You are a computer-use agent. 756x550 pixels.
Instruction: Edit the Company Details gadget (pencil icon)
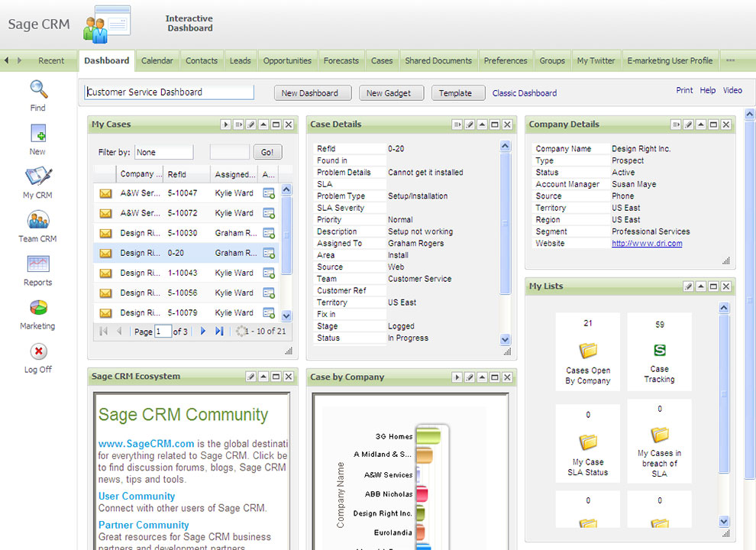689,125
